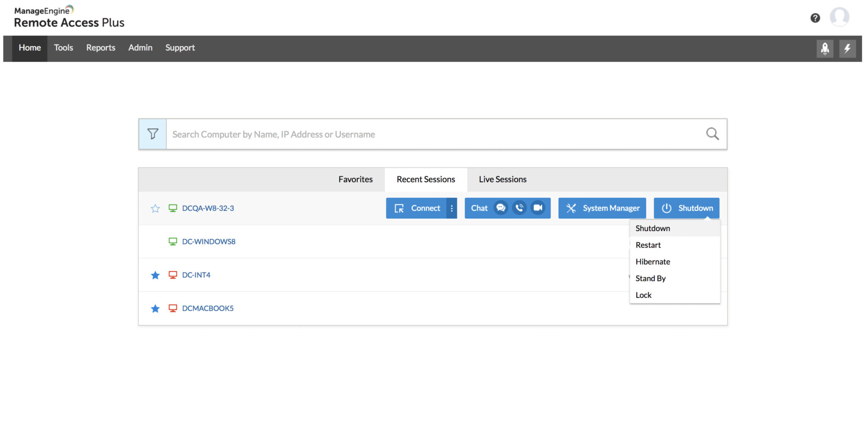Click Connect button for DCQA-W8-32-3
868x442 pixels.
[416, 208]
